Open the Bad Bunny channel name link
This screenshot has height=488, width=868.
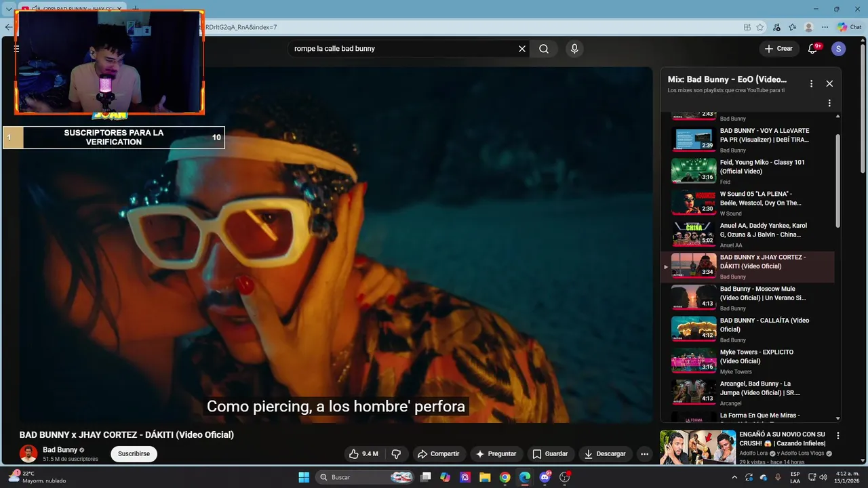(x=60, y=450)
